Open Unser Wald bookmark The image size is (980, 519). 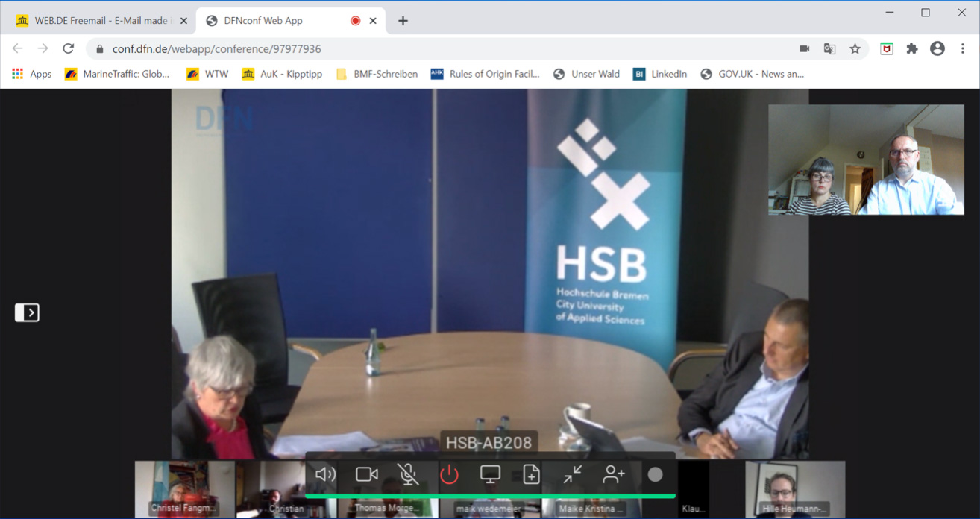(587, 74)
